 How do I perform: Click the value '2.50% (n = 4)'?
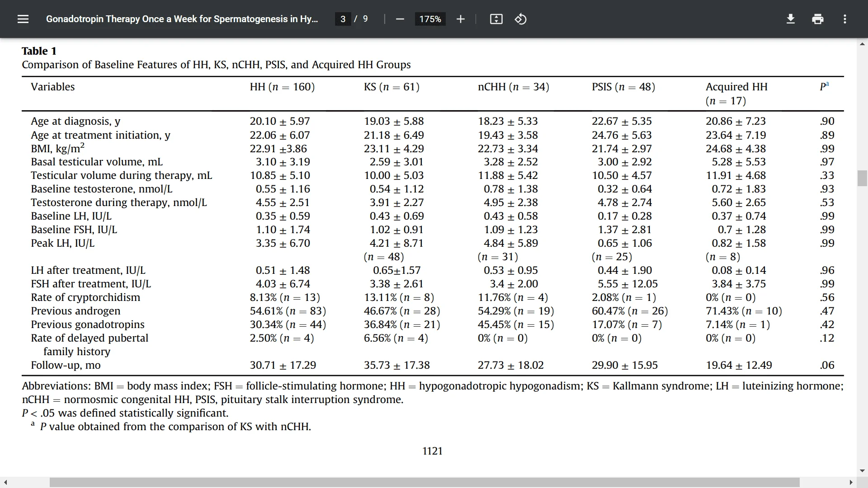282,338
